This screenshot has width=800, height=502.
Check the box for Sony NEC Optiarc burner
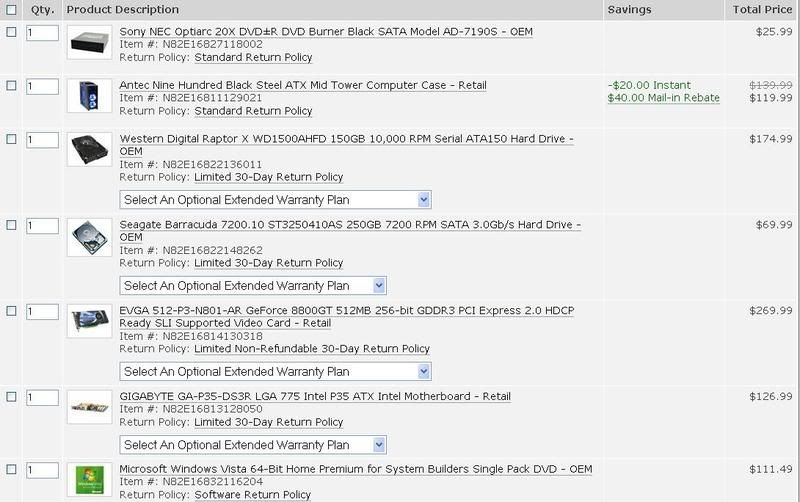click(x=11, y=32)
